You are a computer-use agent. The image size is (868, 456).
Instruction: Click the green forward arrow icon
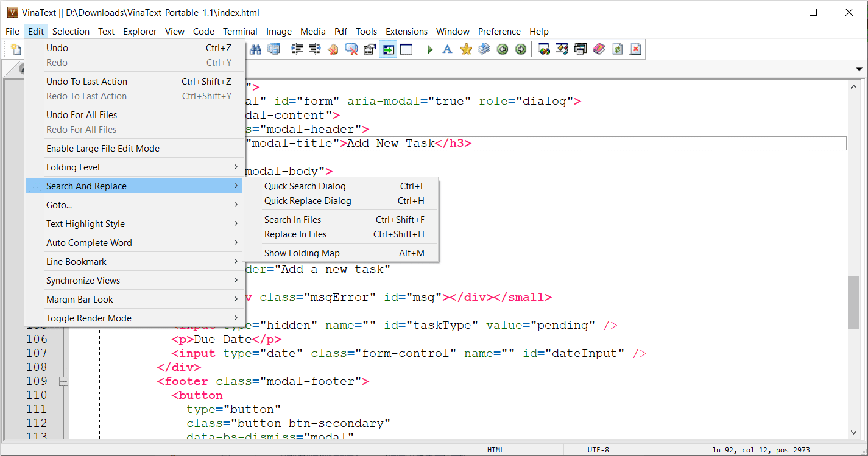(521, 49)
